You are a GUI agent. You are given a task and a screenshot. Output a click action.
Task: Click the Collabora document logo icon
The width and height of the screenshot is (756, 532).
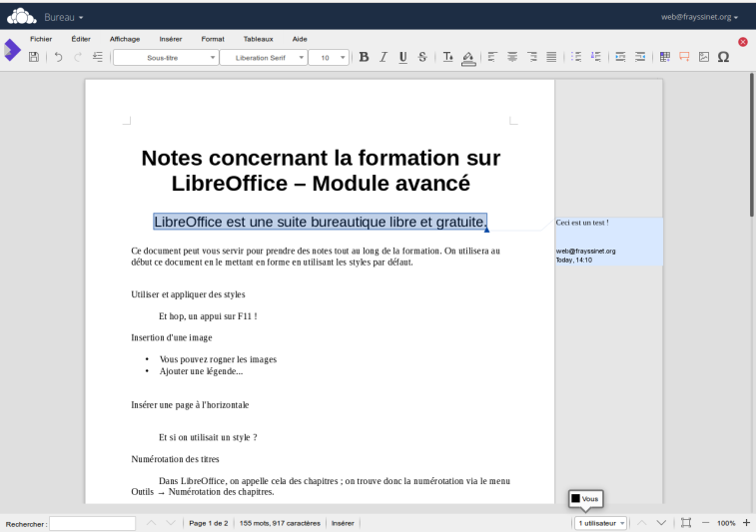pyautogui.click(x=13, y=50)
